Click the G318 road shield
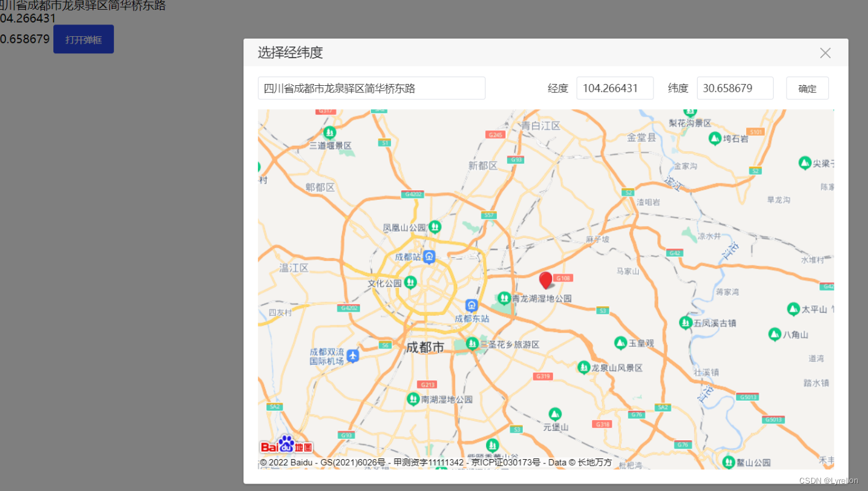The height and width of the screenshot is (491, 868). pyautogui.click(x=602, y=424)
